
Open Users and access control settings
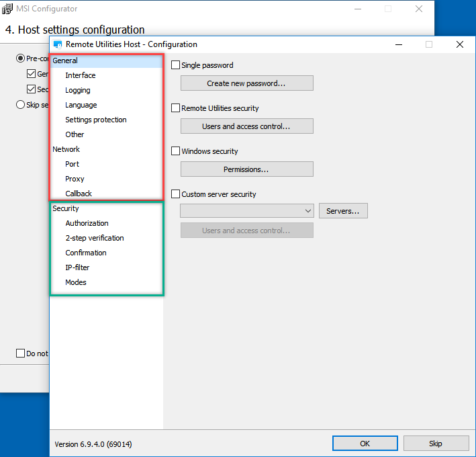pos(246,126)
